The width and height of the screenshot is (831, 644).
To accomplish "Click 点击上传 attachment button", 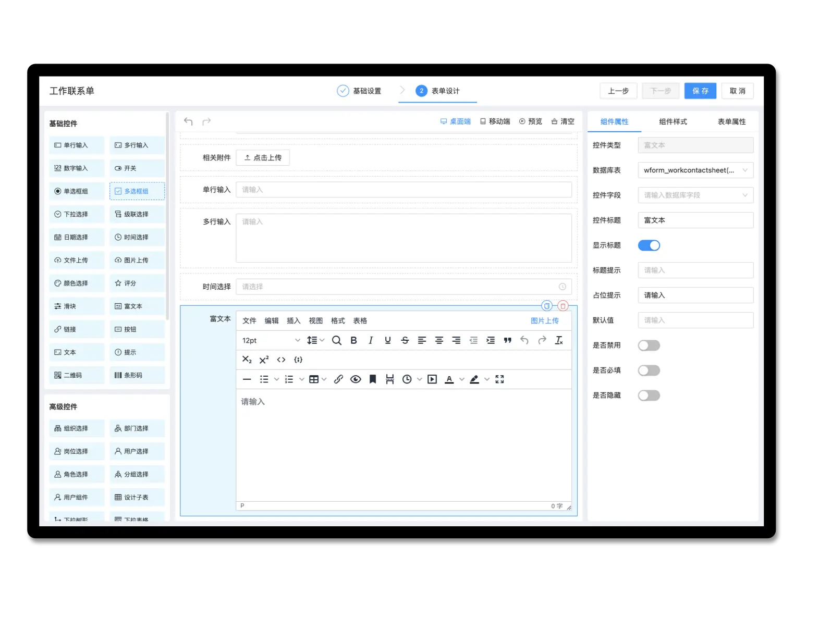I will point(263,158).
